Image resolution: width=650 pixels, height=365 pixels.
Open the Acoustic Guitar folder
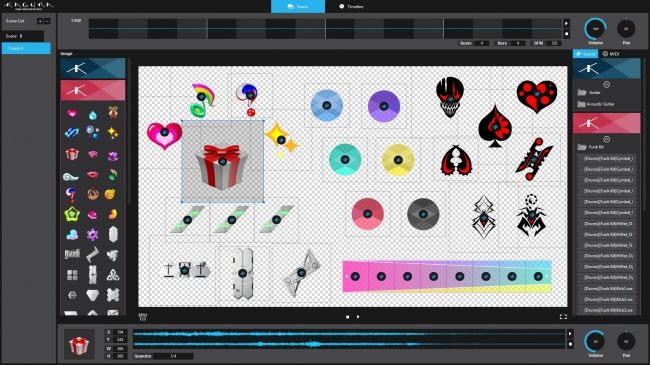(596, 104)
